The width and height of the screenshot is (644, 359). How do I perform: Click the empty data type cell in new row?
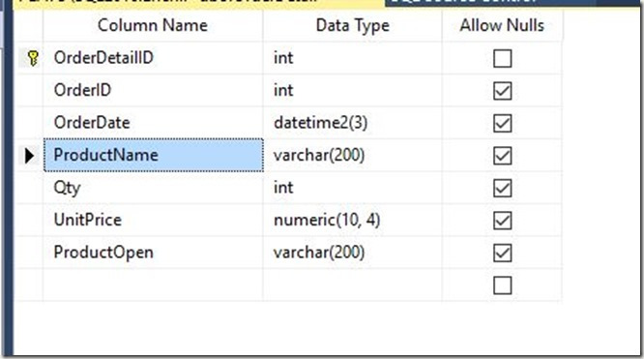pos(352,285)
